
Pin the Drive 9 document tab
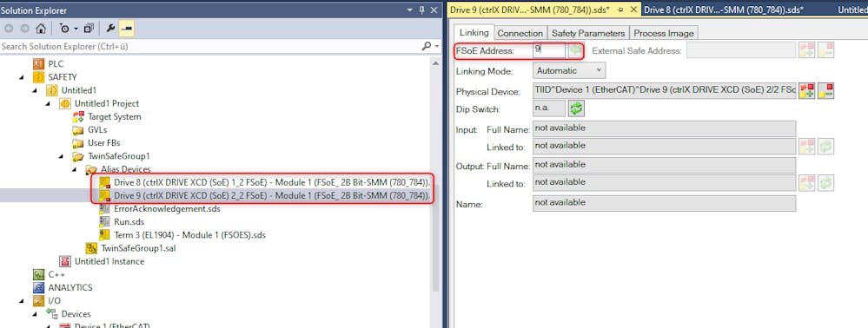coord(620,10)
